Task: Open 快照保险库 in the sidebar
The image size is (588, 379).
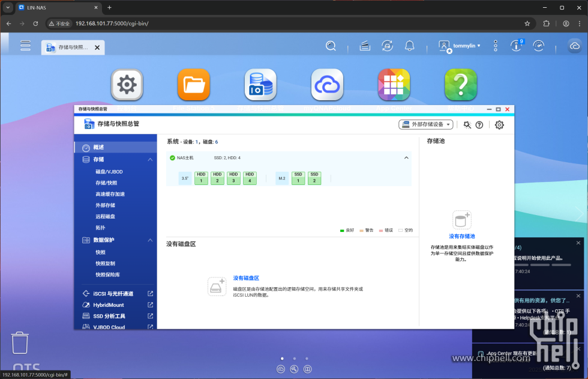Action: 108,274
